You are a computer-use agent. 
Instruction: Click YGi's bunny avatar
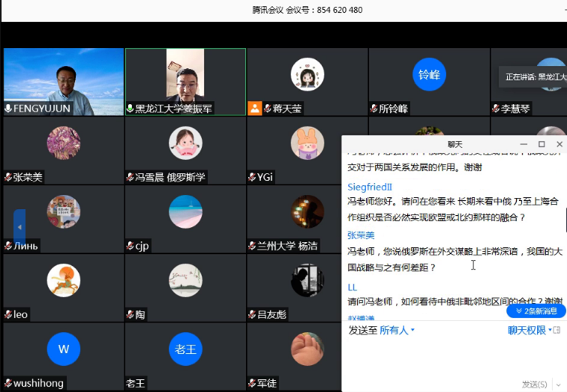[307, 142]
